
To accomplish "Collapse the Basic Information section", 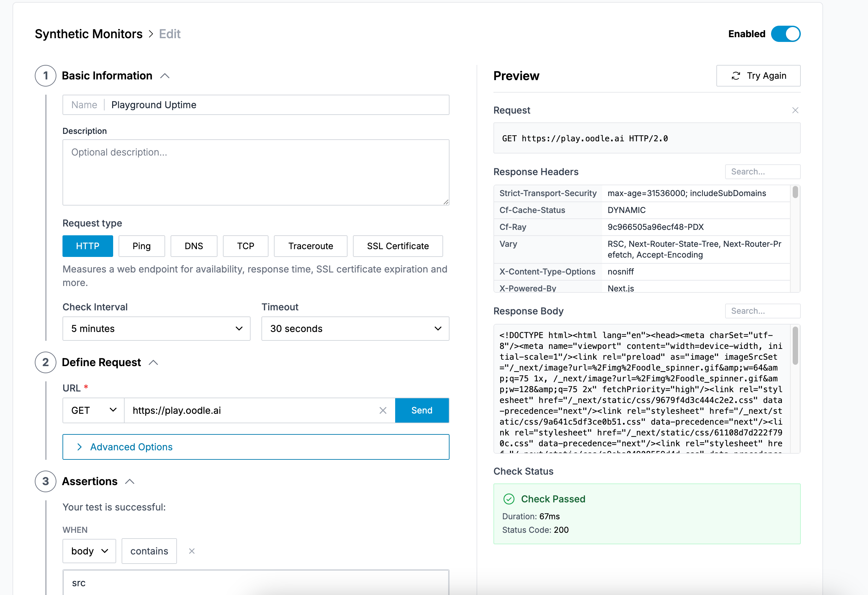I will (165, 75).
